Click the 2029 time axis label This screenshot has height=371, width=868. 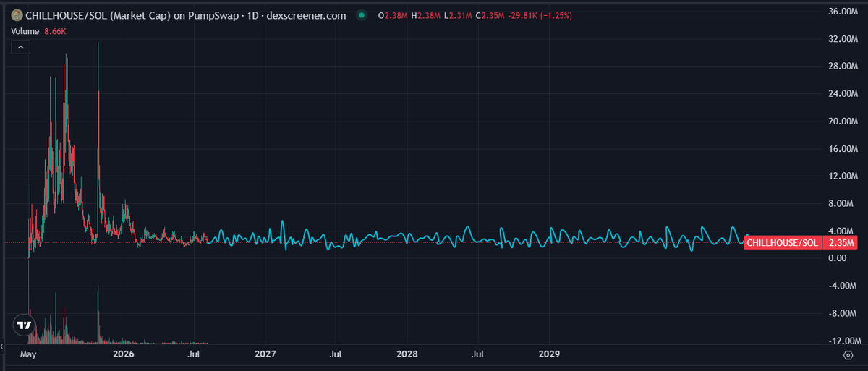[549, 355]
